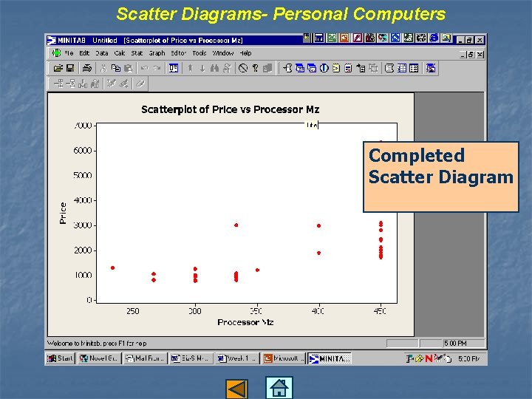Click the green Minitab document icon by File

click(56, 53)
